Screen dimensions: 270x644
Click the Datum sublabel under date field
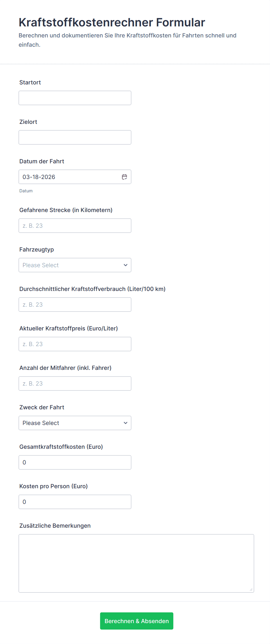pyautogui.click(x=26, y=191)
